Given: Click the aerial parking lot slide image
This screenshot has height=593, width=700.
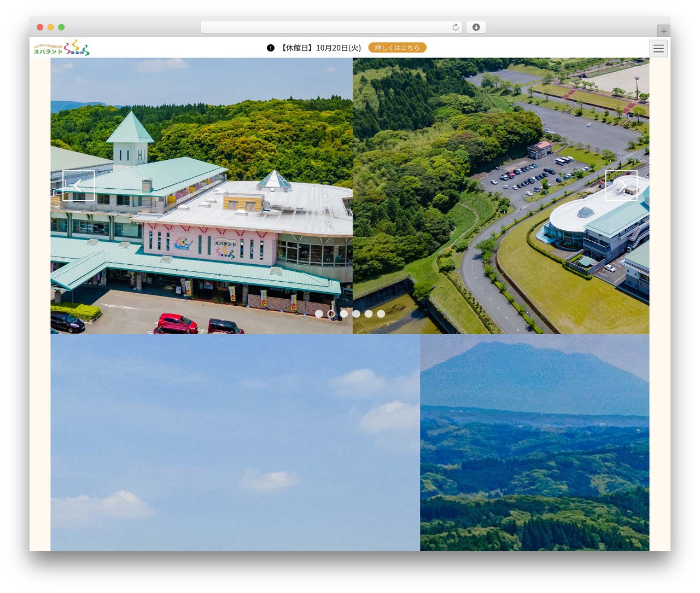Looking at the screenshot, I should click(x=501, y=196).
